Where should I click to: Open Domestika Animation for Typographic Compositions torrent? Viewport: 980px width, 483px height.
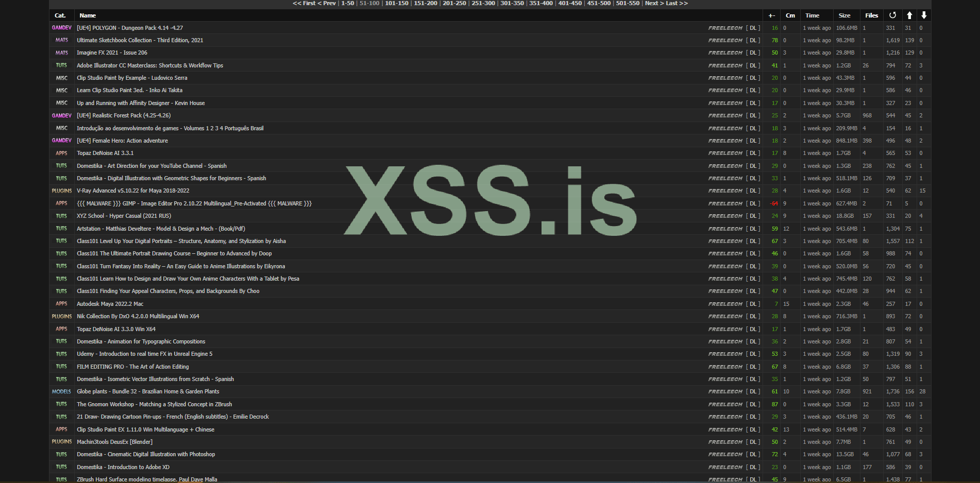point(141,341)
